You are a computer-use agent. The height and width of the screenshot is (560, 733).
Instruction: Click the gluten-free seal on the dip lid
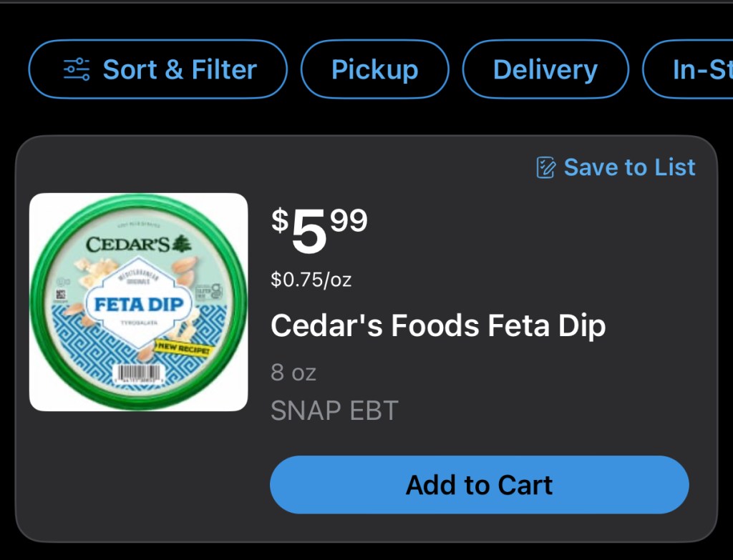210,290
